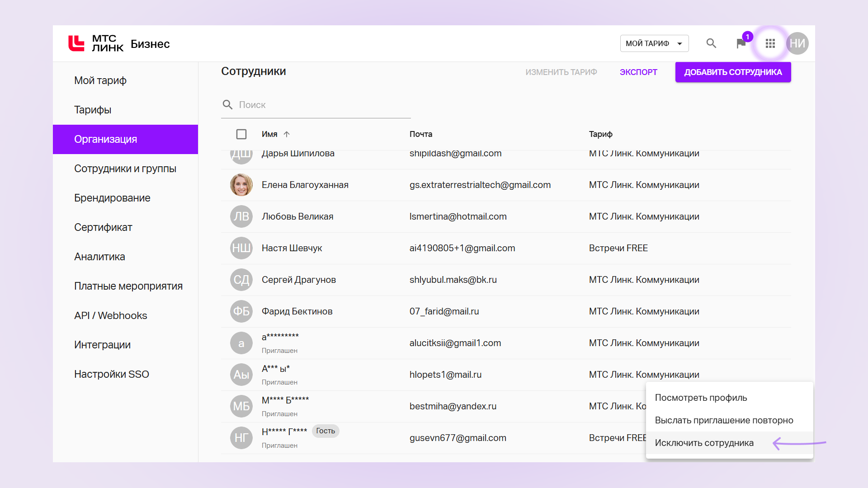
Task: Click Елена Благоуханная's photo avatar
Action: tap(241, 185)
